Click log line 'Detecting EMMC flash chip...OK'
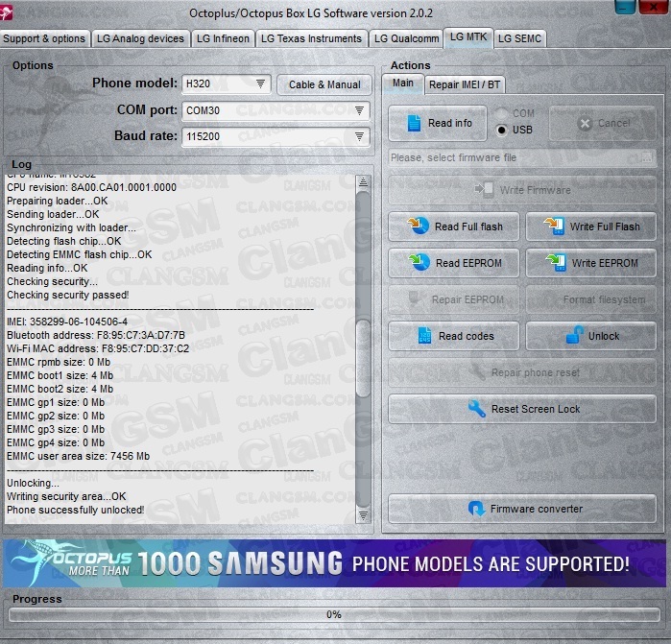Image resolution: width=671 pixels, height=644 pixels. [x=79, y=254]
